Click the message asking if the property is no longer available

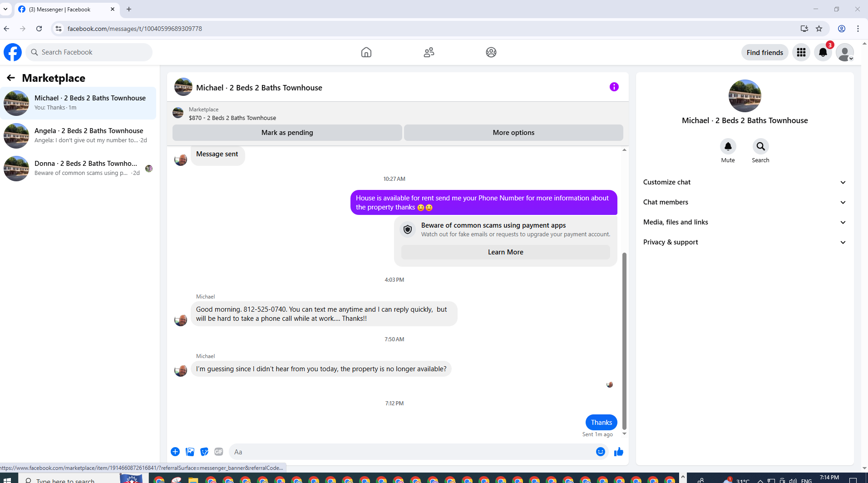tap(321, 369)
